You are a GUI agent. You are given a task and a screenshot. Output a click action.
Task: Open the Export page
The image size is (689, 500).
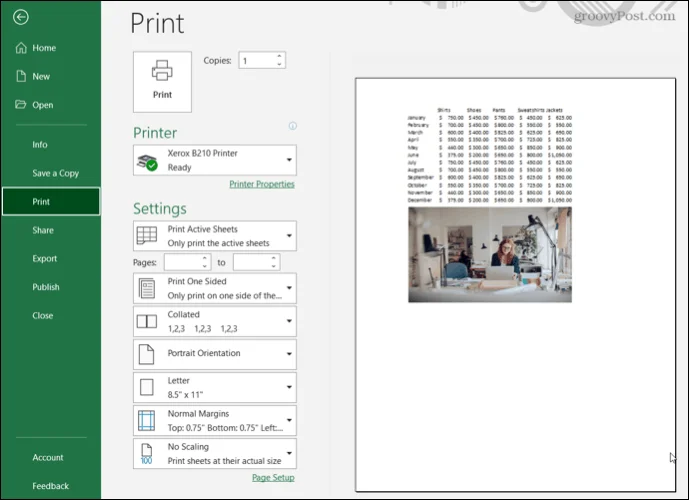click(x=51, y=259)
